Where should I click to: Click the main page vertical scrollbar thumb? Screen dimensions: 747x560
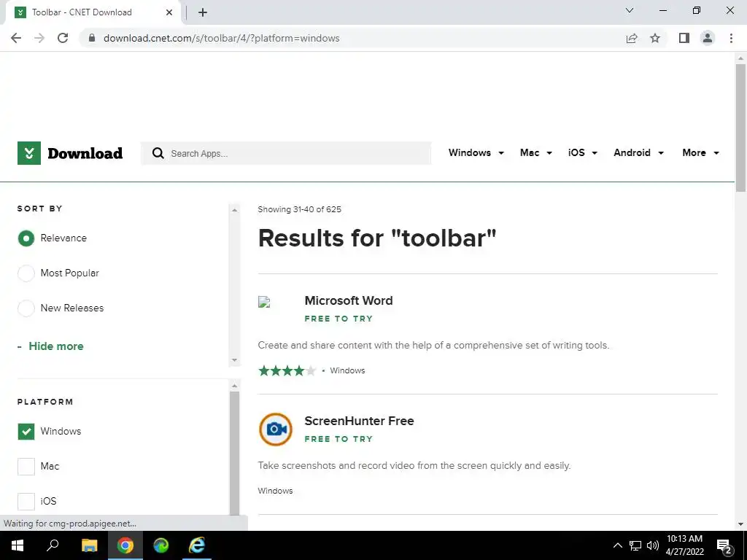[x=740, y=128]
